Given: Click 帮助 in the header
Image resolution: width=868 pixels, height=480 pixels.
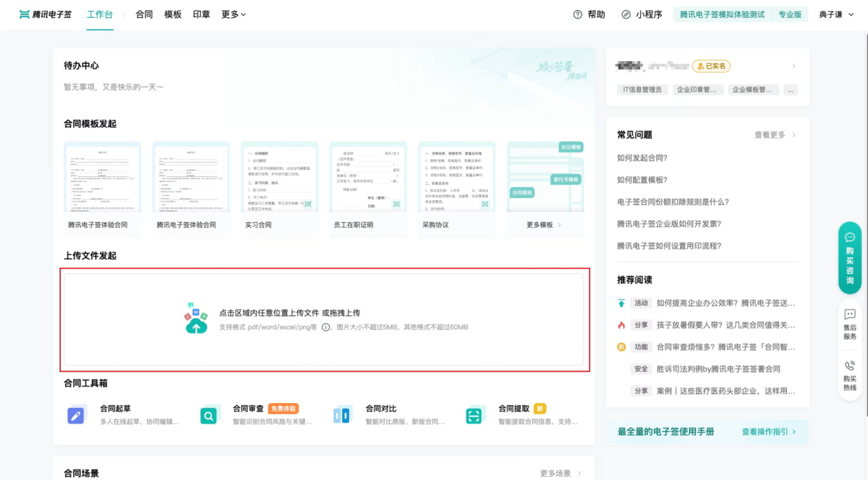Looking at the screenshot, I should [x=596, y=14].
